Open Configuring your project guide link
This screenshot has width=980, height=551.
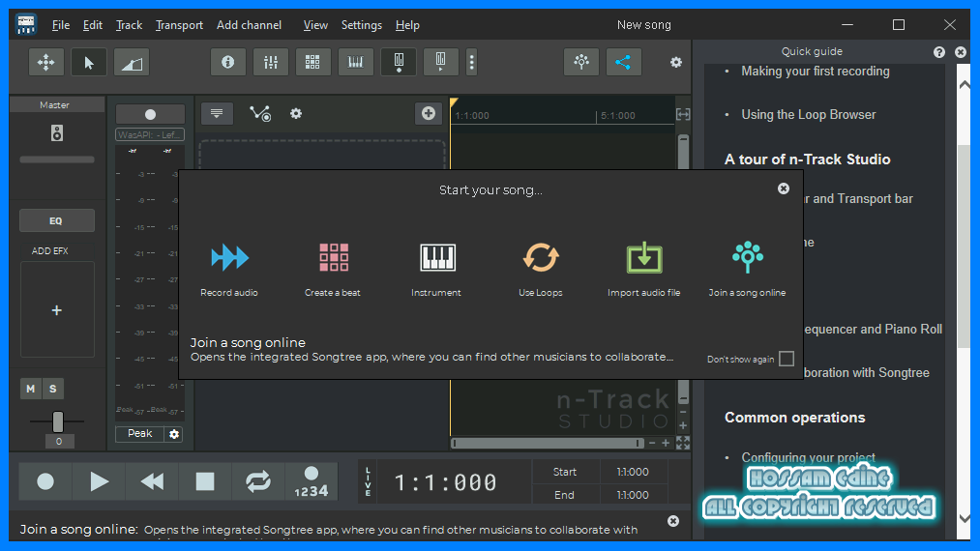[x=808, y=457]
